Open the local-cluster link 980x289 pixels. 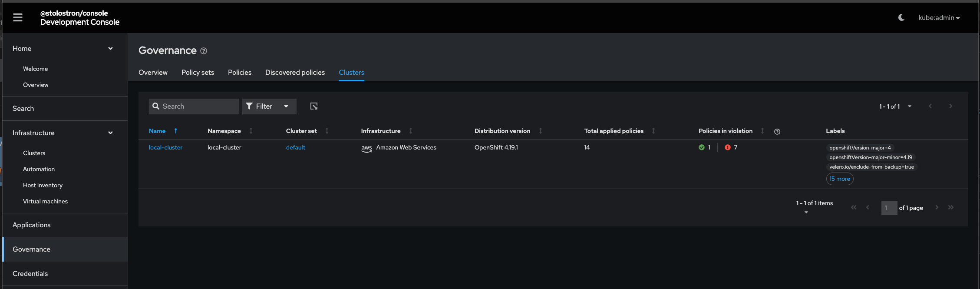(165, 147)
